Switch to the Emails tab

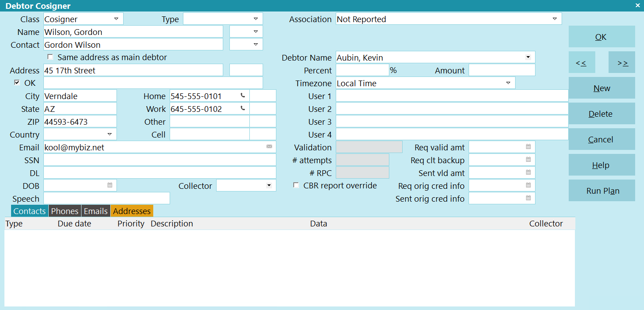(96, 211)
